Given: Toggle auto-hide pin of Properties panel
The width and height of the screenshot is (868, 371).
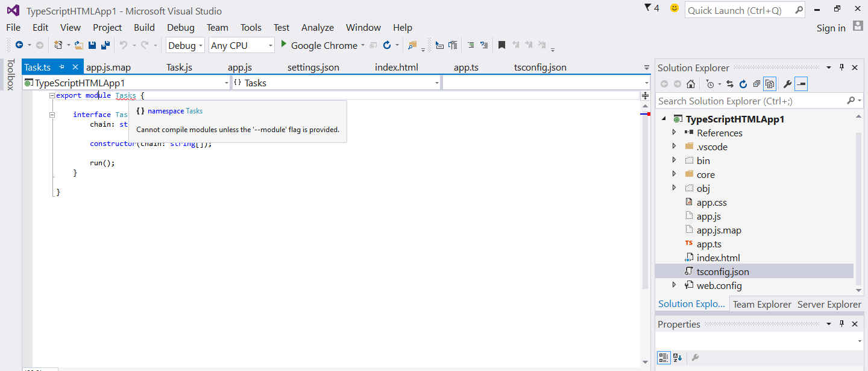Looking at the screenshot, I should click(842, 324).
